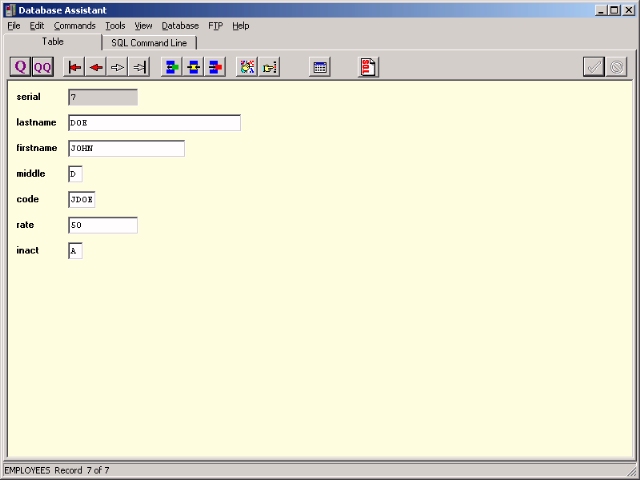The image size is (640, 480).
Task: Open the Database menu
Action: (180, 25)
